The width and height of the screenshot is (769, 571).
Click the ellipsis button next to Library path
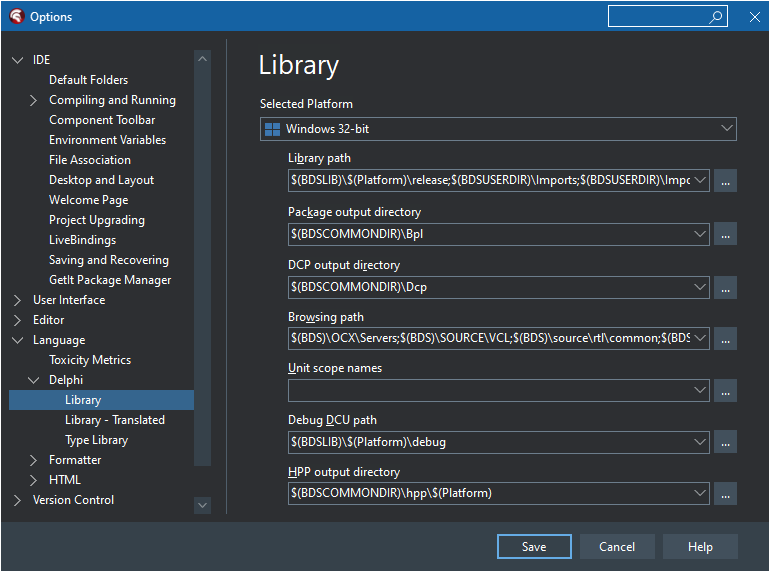point(725,181)
